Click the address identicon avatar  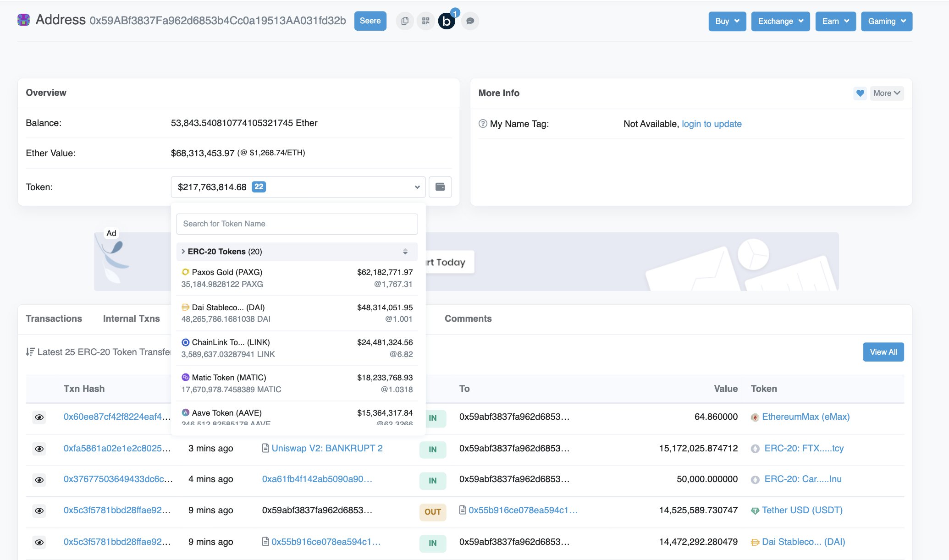coord(23,20)
